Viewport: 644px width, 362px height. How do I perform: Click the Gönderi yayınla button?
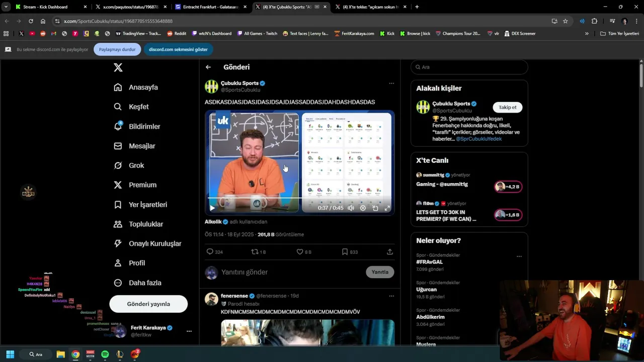(x=148, y=304)
